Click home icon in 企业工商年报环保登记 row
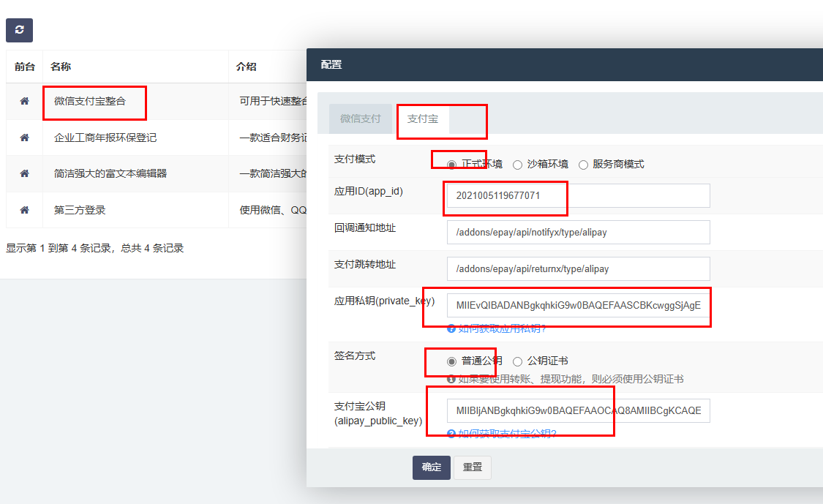 pos(24,138)
